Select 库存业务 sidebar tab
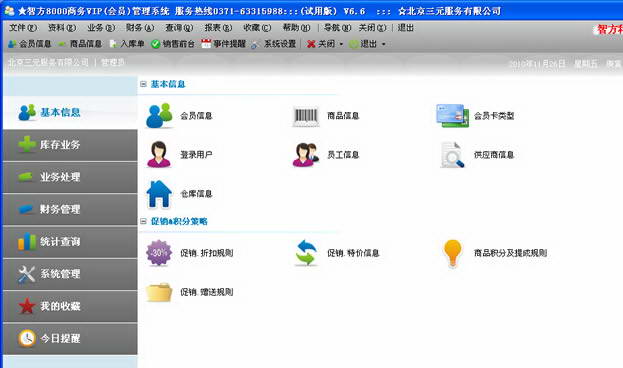The image size is (623, 368). (70, 145)
